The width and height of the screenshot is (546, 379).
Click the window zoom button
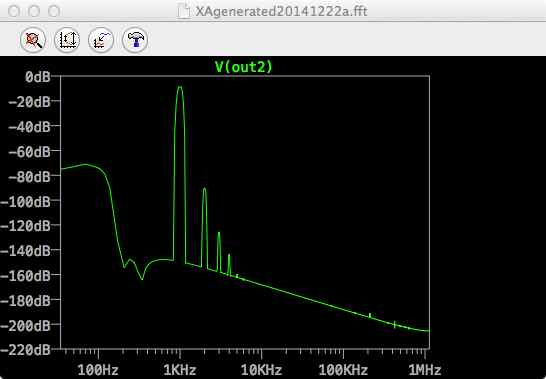(54, 11)
